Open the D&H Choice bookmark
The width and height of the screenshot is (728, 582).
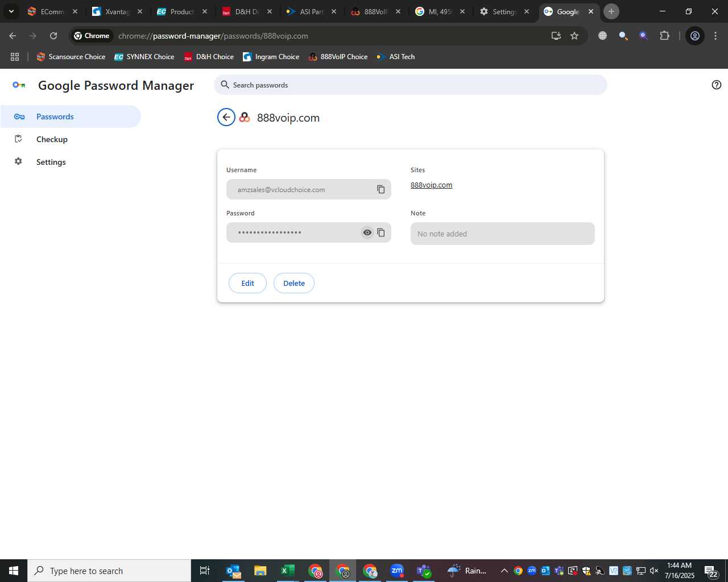pyautogui.click(x=209, y=57)
